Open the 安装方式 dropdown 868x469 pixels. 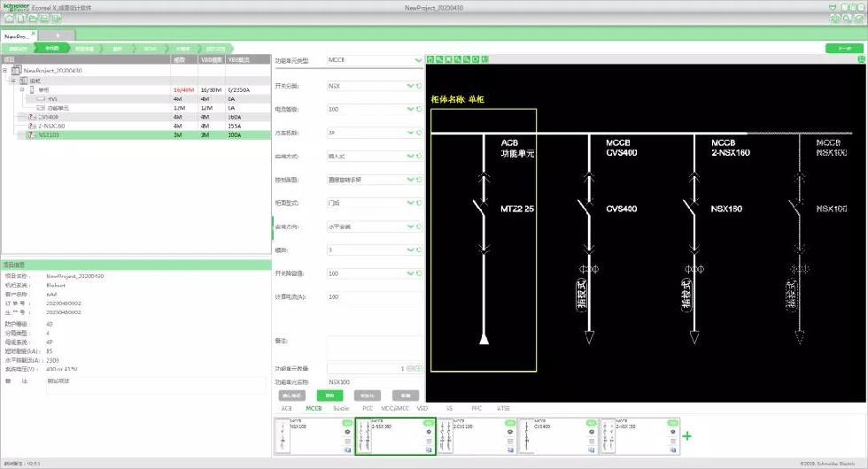click(x=410, y=156)
